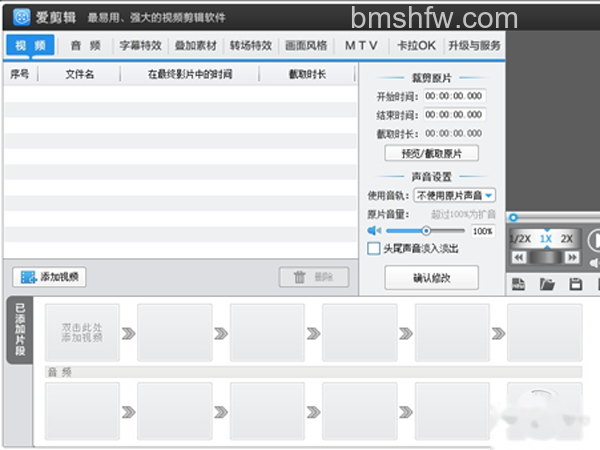Click the blue speaker volume icon
This screenshot has width=600, height=450.
(x=374, y=231)
